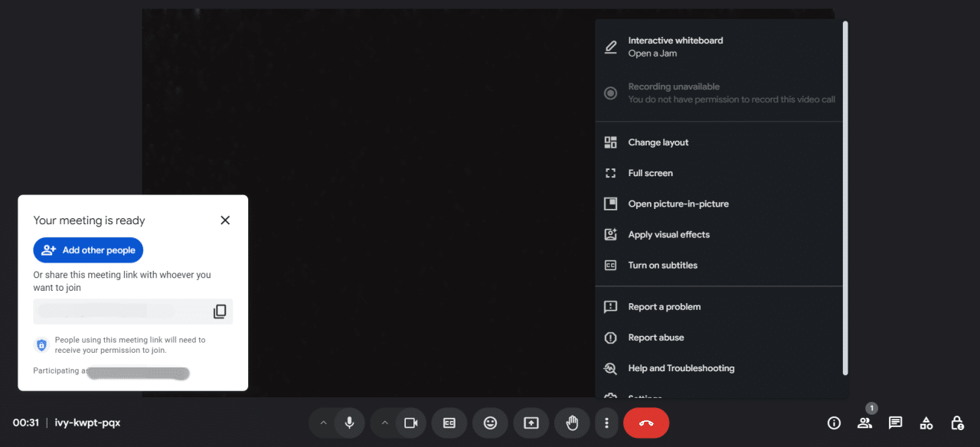The width and height of the screenshot is (980, 447).
Task: Turn off the camera
Action: [x=411, y=423]
